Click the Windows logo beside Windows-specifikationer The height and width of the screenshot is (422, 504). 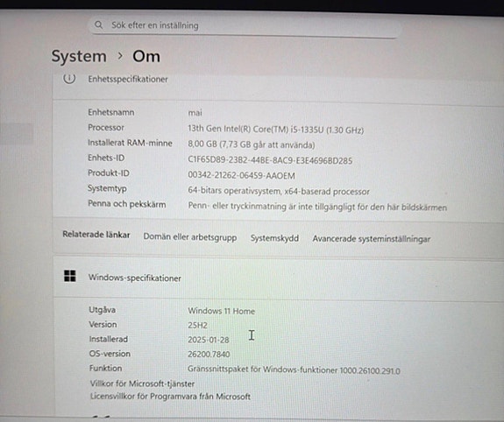point(70,276)
